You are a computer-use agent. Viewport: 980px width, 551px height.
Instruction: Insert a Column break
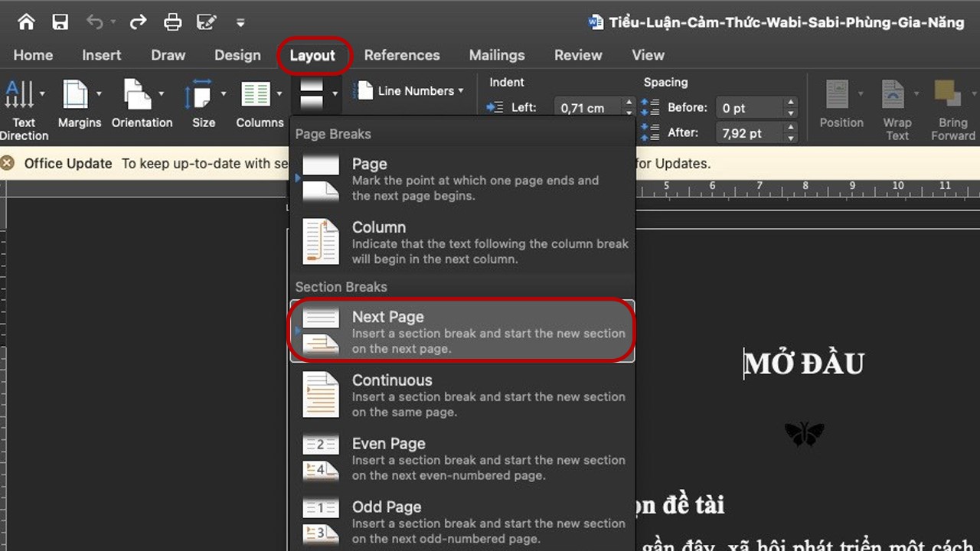[x=462, y=243]
